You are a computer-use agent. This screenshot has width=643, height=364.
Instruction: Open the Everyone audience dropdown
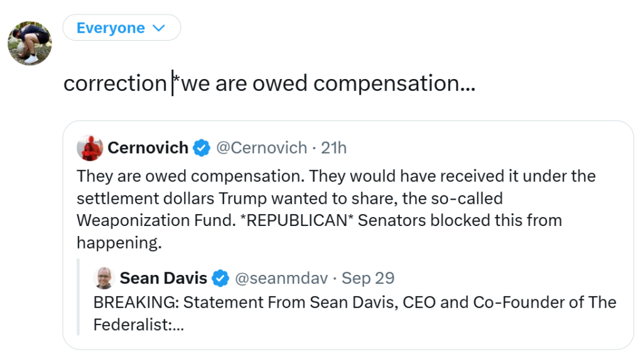point(121,28)
